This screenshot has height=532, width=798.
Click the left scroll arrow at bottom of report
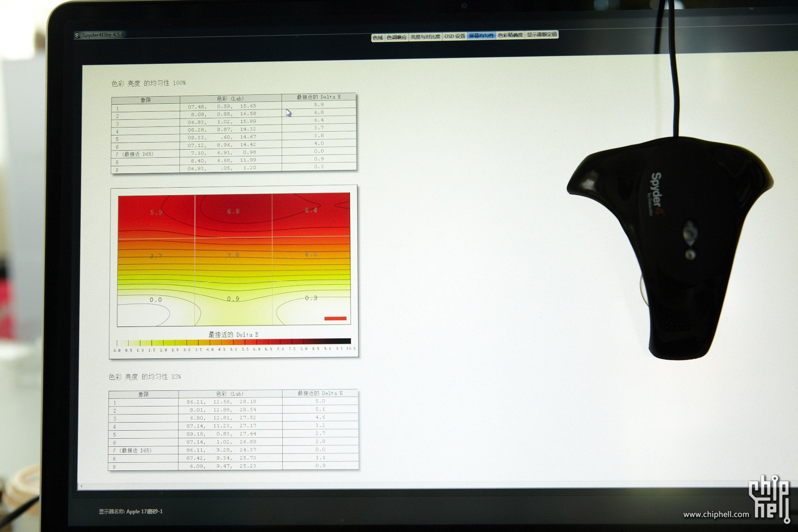point(81,486)
